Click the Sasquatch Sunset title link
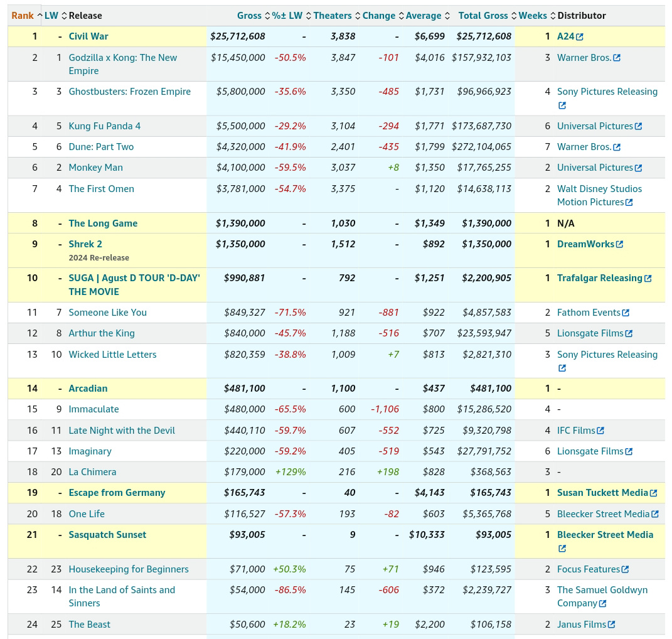The height and width of the screenshot is (639, 672). 107,535
